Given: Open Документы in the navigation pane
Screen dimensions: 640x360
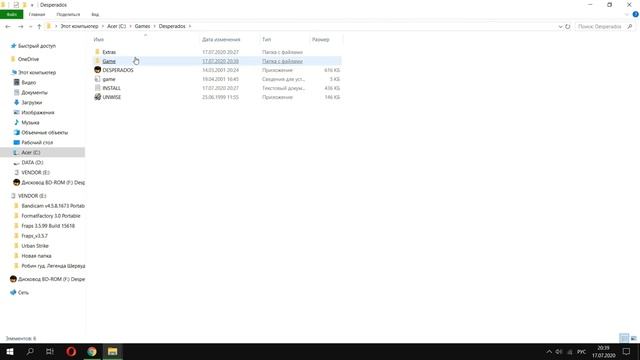Looking at the screenshot, I should tap(34, 93).
